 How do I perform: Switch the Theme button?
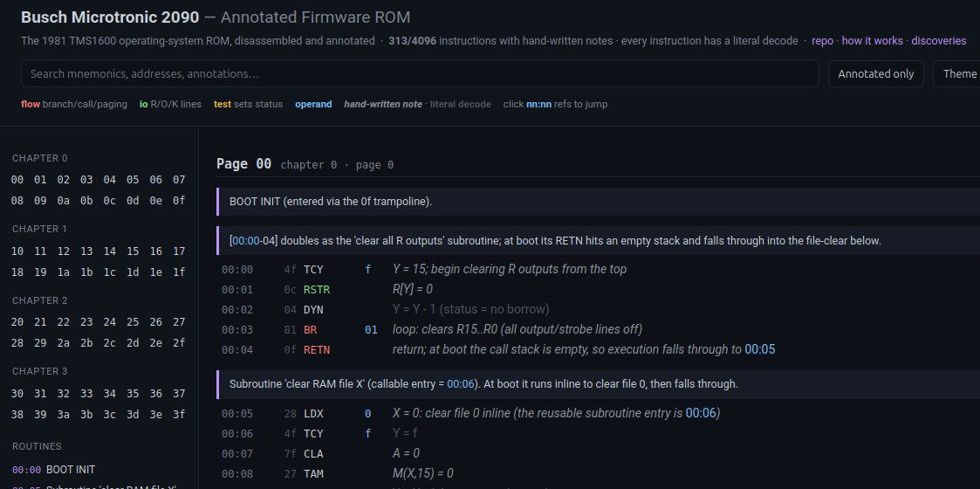click(959, 74)
